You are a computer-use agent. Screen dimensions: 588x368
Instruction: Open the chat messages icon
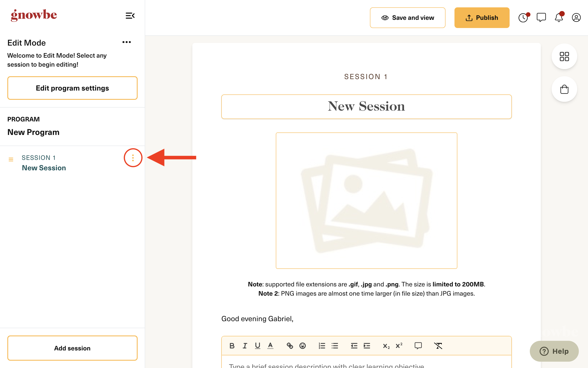[x=541, y=18]
